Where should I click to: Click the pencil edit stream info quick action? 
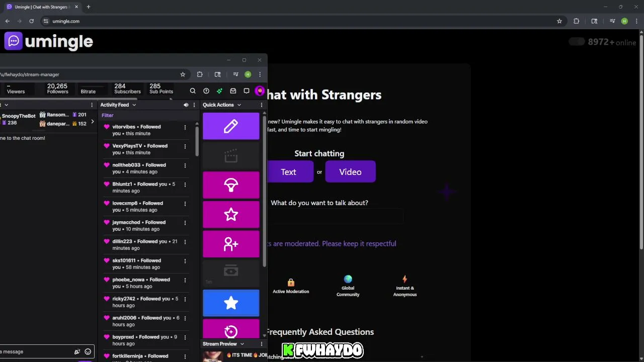point(231,126)
